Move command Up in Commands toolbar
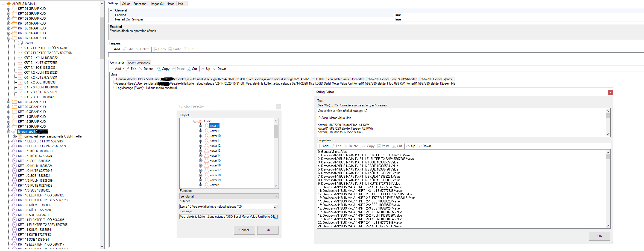This screenshot has width=644, height=251. tap(206, 69)
